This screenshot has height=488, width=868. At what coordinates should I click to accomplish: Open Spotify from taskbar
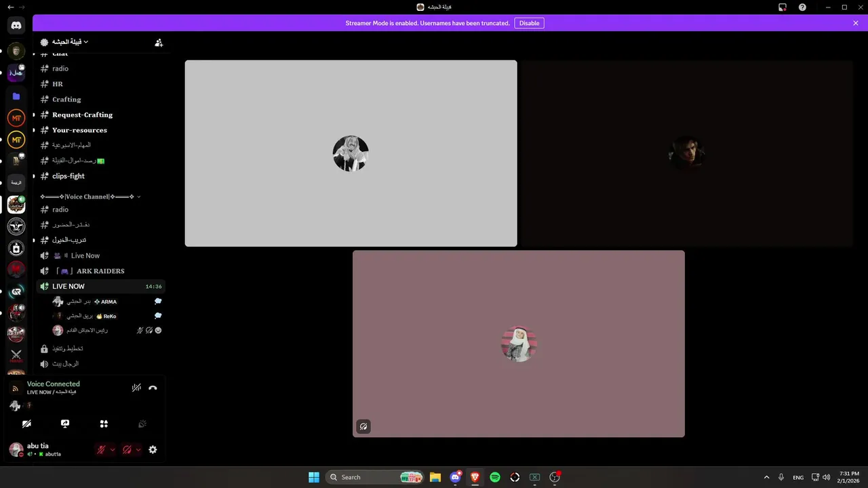495,477
